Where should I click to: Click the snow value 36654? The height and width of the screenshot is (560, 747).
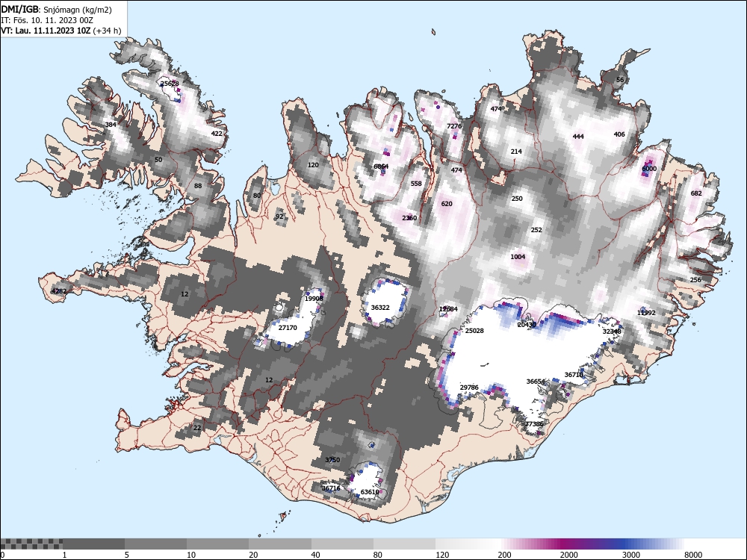point(536,382)
